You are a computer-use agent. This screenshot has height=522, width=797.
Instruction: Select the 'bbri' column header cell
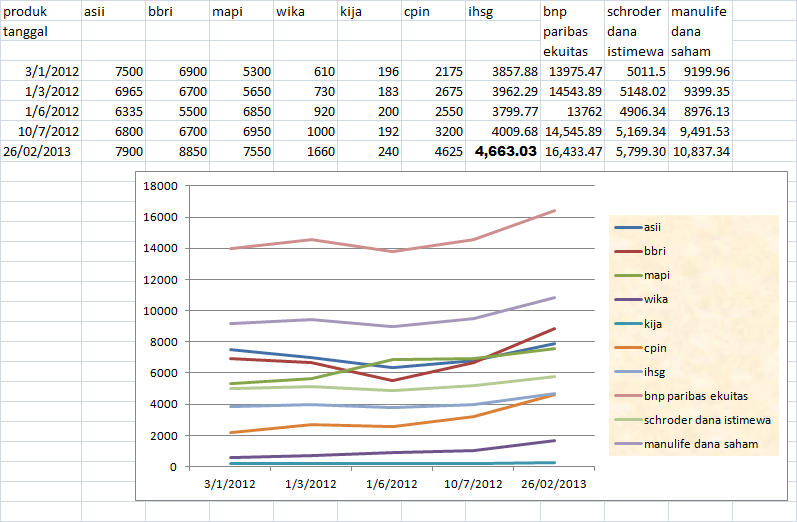[x=177, y=11]
